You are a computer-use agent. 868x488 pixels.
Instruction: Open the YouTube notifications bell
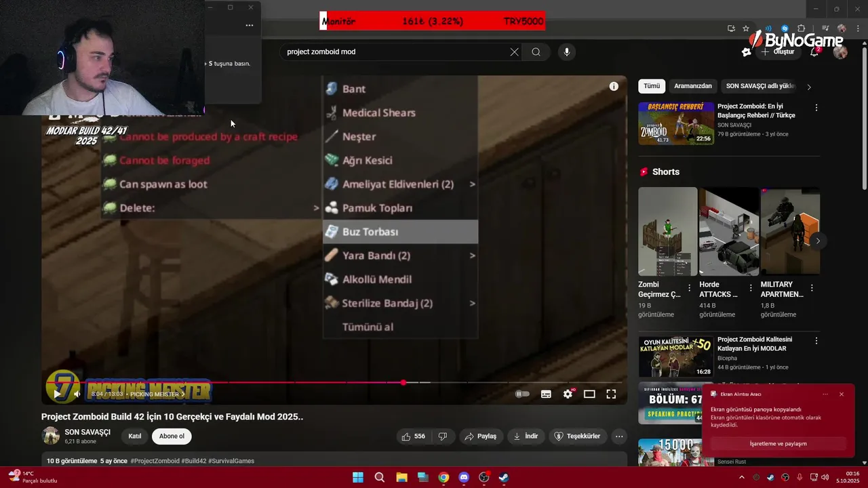(814, 52)
